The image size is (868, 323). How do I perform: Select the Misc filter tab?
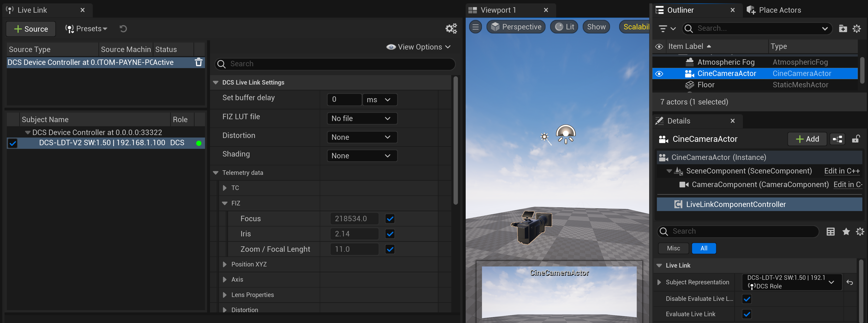point(673,249)
